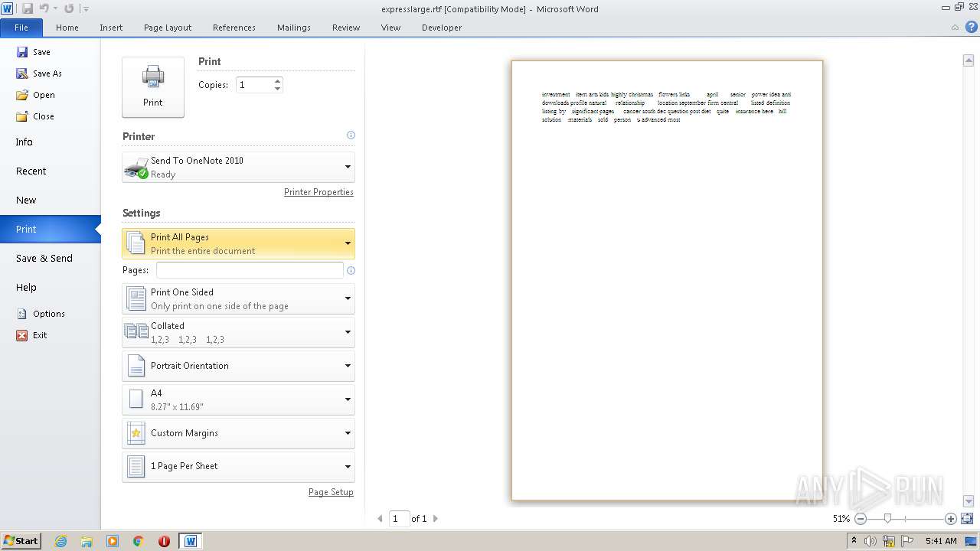Click the document page preview thumbnail
The width and height of the screenshot is (980, 551).
[667, 280]
